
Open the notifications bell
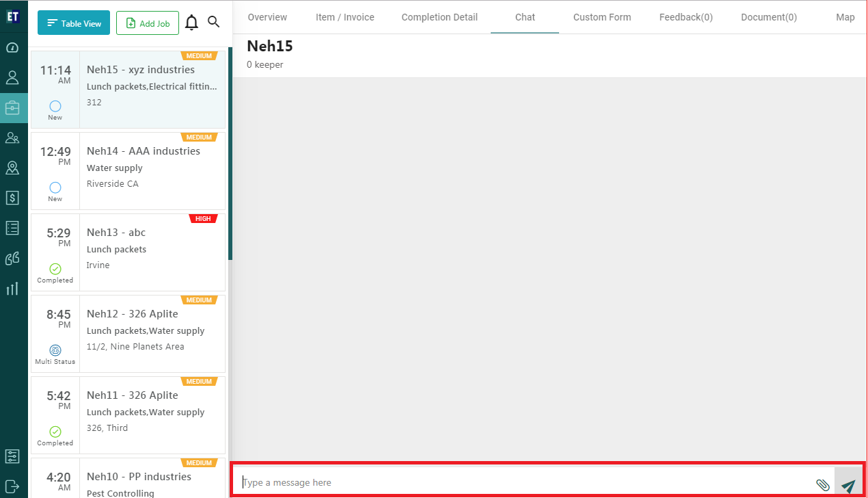192,23
